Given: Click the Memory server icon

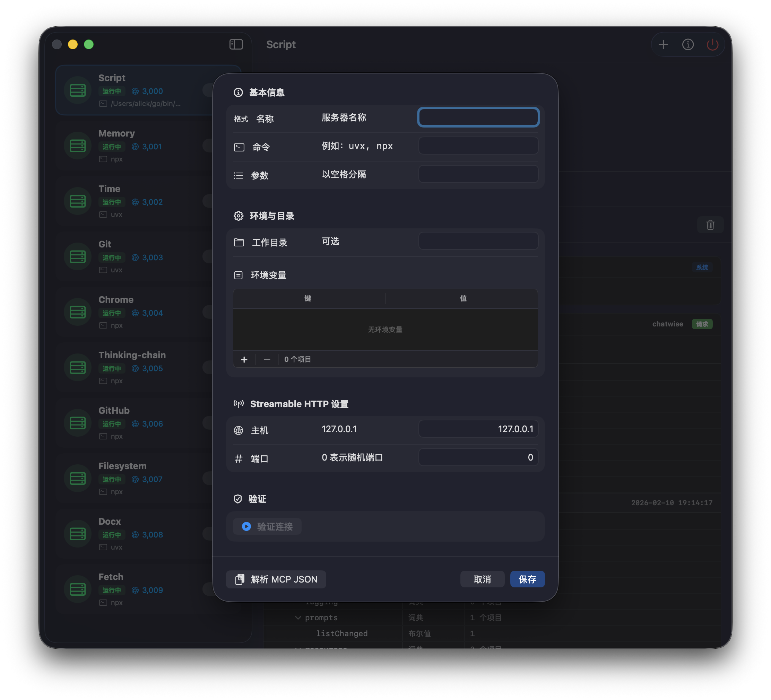Looking at the screenshot, I should pos(78,146).
